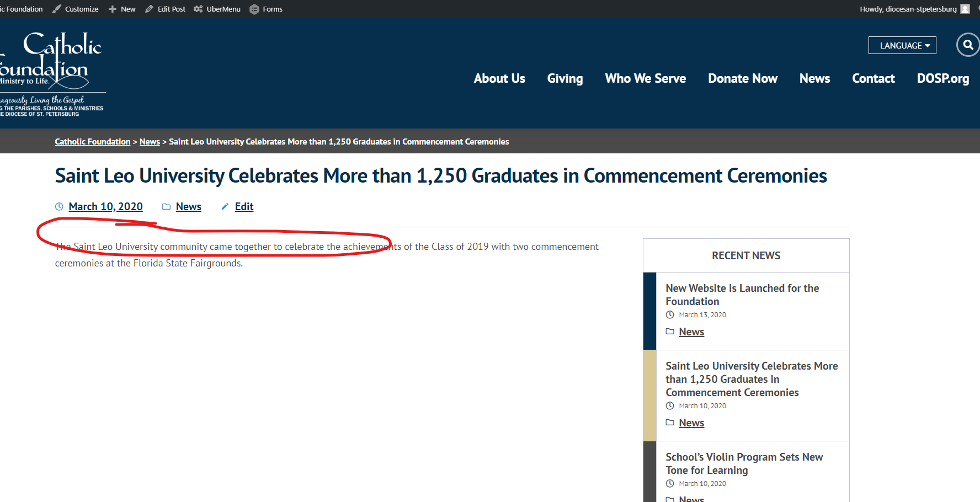The width and height of the screenshot is (980, 502).
Task: Open the School's Violin Program article
Action: coord(743,463)
